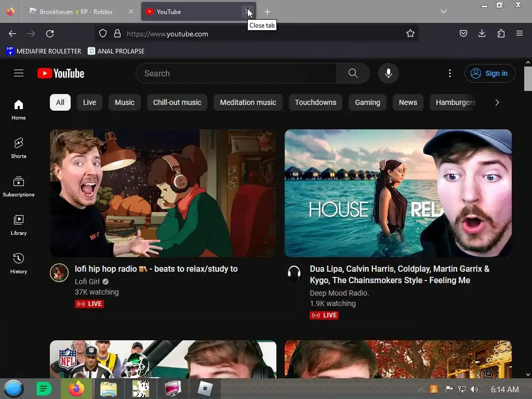
Task: Click the LIVE badge under Deep Mood Radio
Action: (x=324, y=315)
